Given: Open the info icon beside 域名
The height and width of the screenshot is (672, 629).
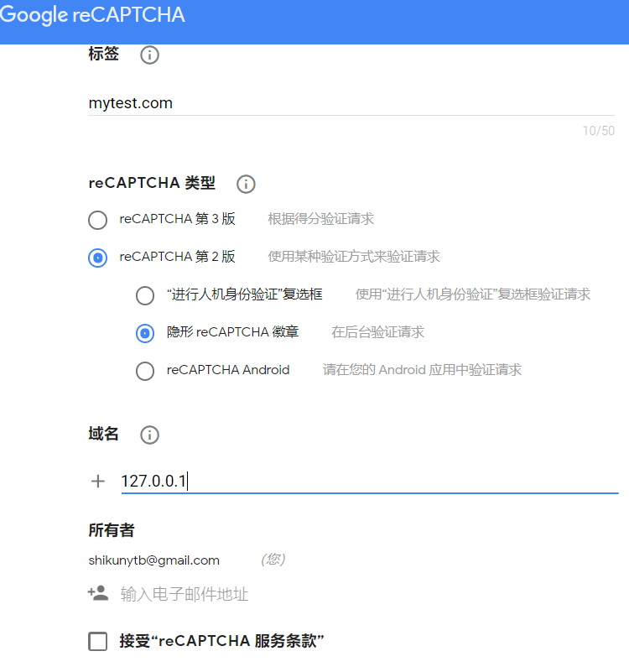Looking at the screenshot, I should click(x=149, y=435).
